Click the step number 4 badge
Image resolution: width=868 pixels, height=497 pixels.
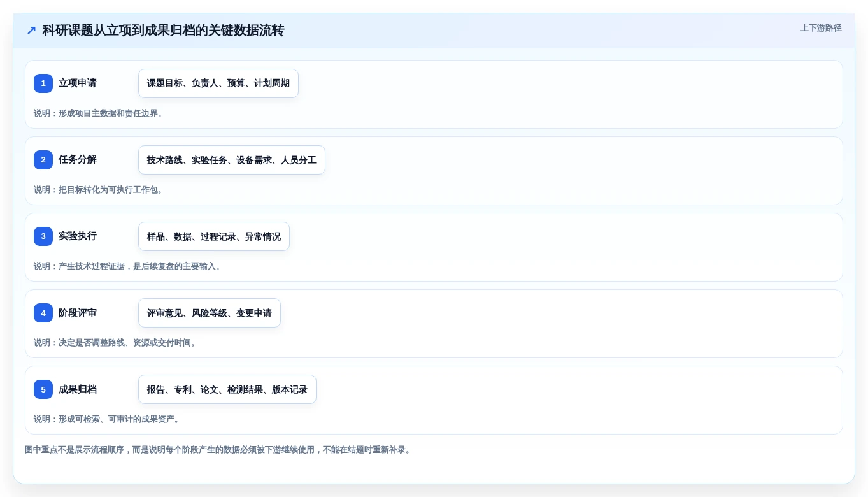tap(43, 313)
